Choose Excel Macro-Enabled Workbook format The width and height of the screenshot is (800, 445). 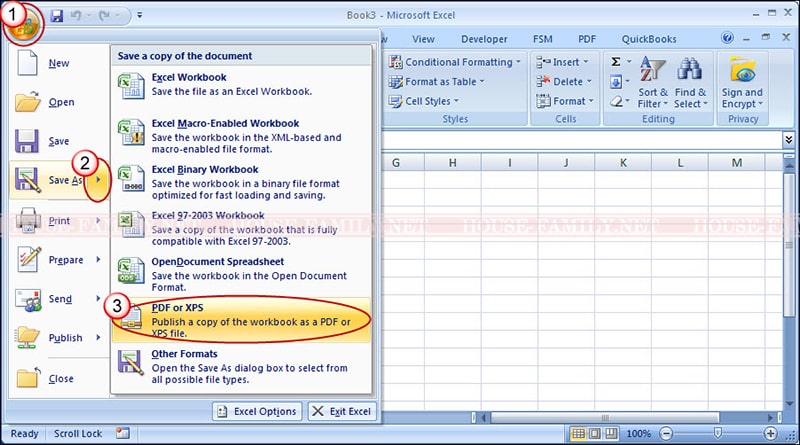coord(241,136)
